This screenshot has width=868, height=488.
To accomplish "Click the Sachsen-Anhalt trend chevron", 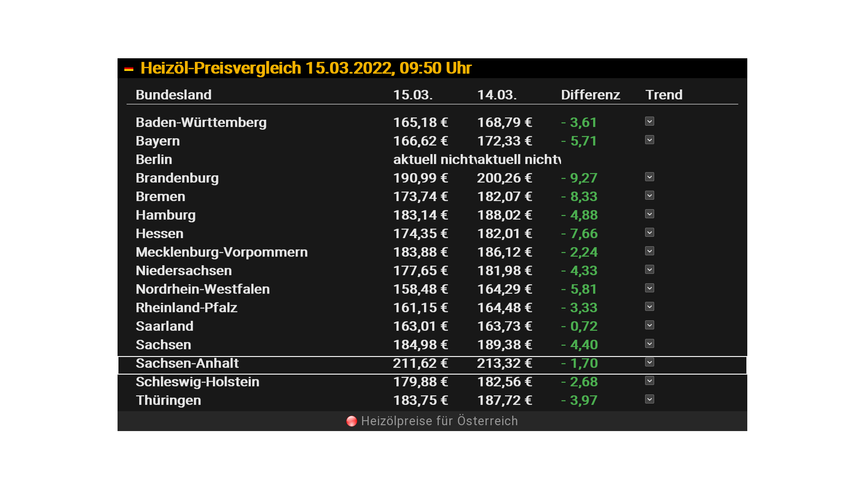I will 650,362.
